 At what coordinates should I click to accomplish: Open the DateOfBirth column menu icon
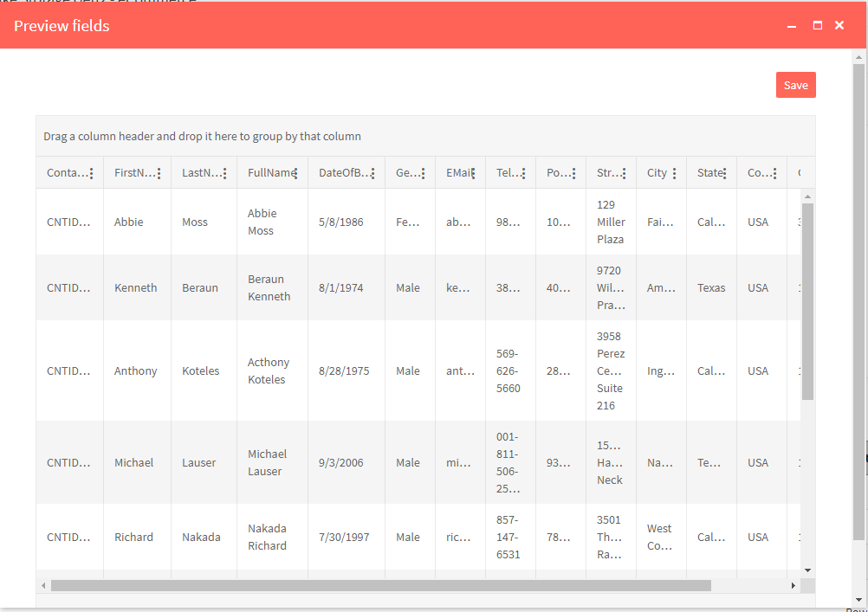pos(372,174)
